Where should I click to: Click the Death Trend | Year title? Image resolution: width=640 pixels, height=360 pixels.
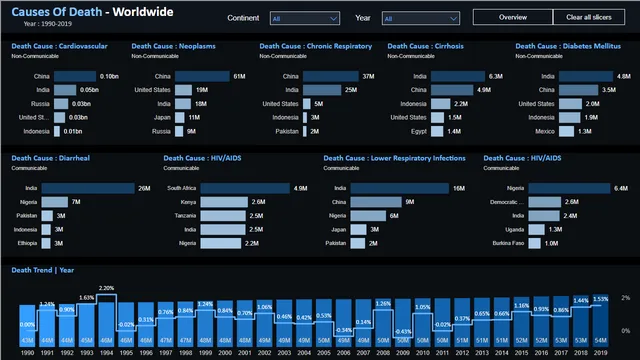(43, 270)
